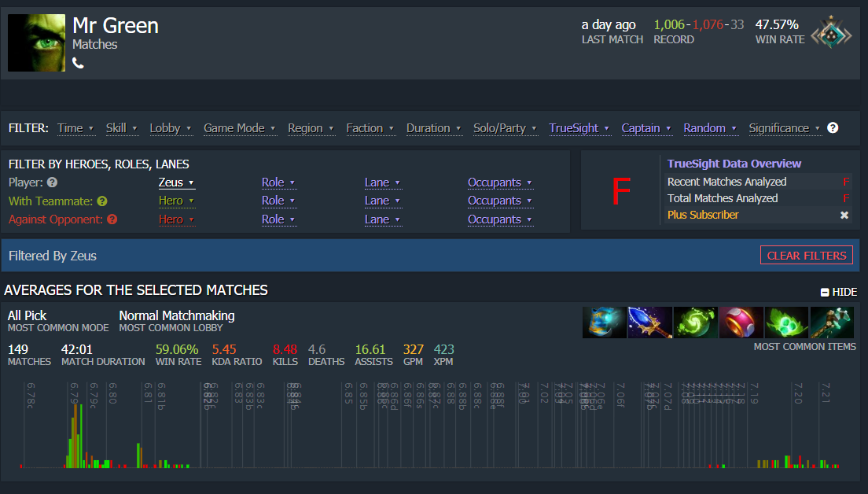Open the Lobby filter dropdown
Screen dimensions: 868x494
pyautogui.click(x=171, y=128)
